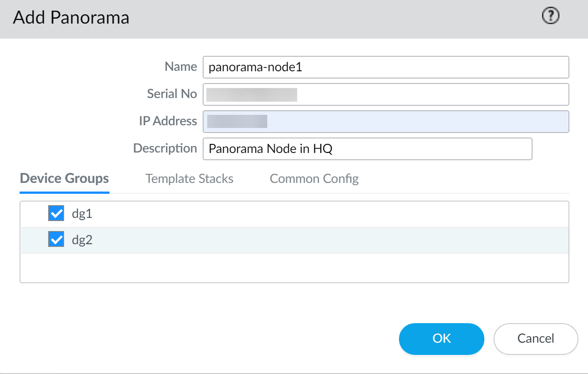Viewport: 588px width, 374px height.
Task: Go to the Common Config tab
Action: [x=314, y=179]
